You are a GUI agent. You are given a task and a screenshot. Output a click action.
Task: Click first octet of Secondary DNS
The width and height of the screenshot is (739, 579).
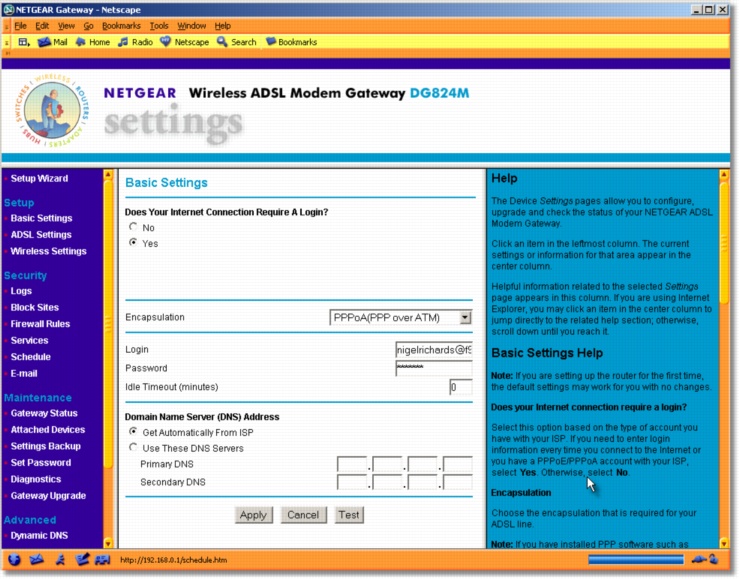tap(352, 482)
